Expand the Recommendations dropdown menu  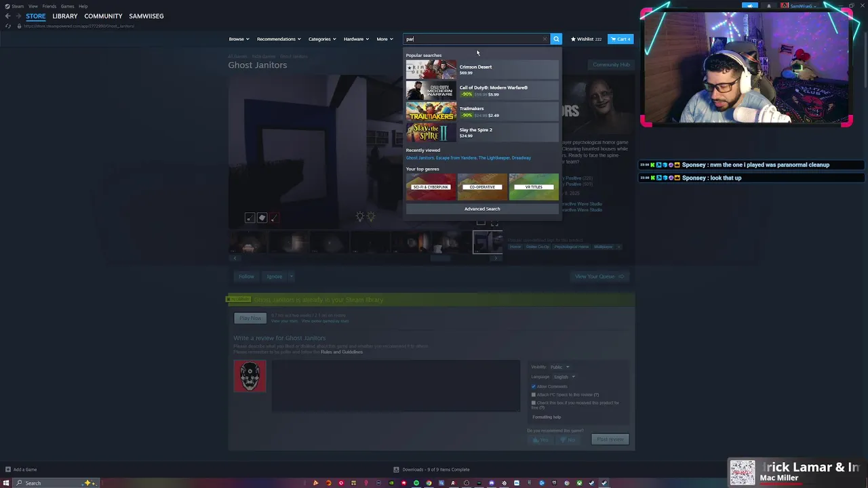coord(279,39)
